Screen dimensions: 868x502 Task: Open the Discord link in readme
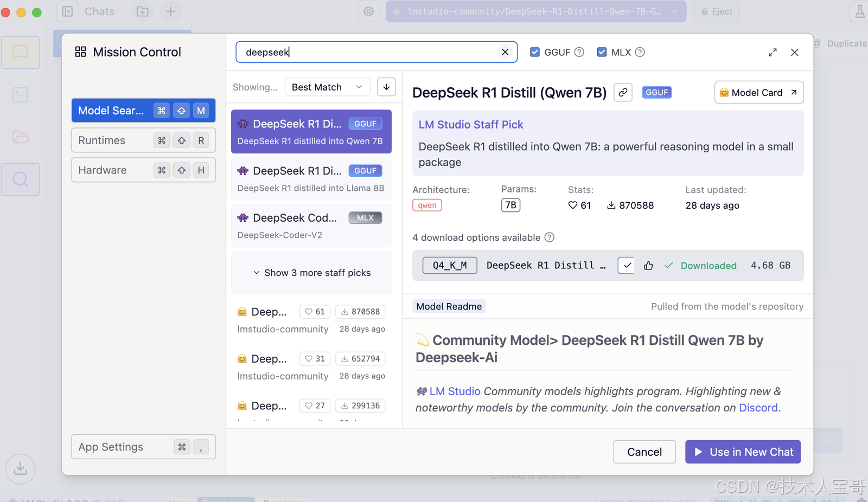tap(758, 408)
